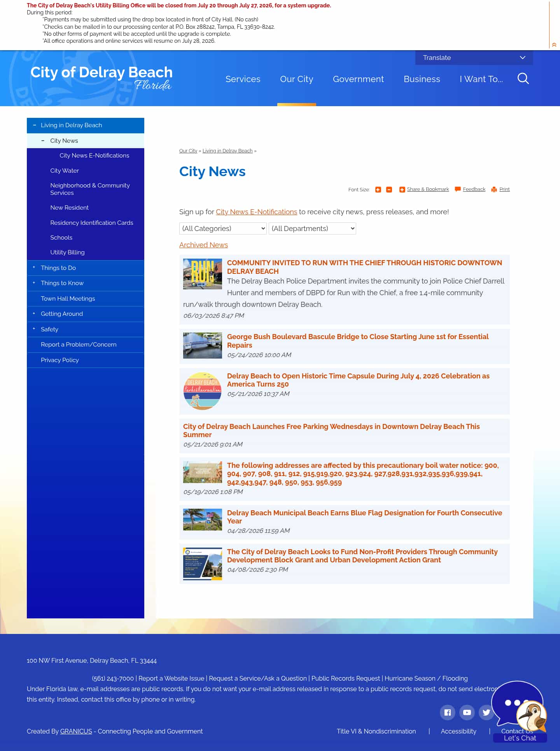Image resolution: width=560 pixels, height=751 pixels.
Task: Open the Our City menu
Action: (296, 79)
